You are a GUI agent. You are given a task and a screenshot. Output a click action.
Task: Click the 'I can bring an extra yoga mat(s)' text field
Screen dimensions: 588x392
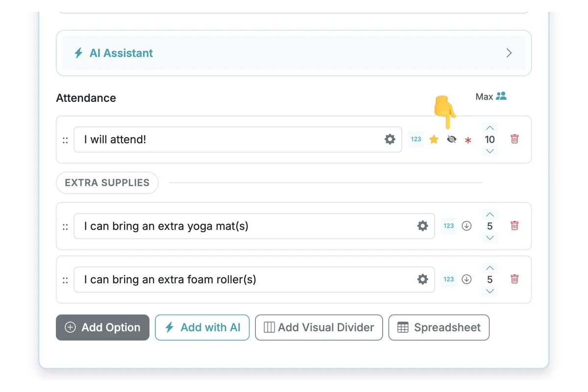click(x=245, y=226)
